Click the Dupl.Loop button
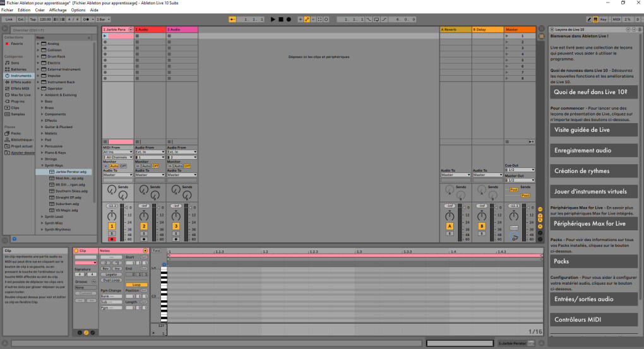The image size is (644, 349). tap(111, 280)
